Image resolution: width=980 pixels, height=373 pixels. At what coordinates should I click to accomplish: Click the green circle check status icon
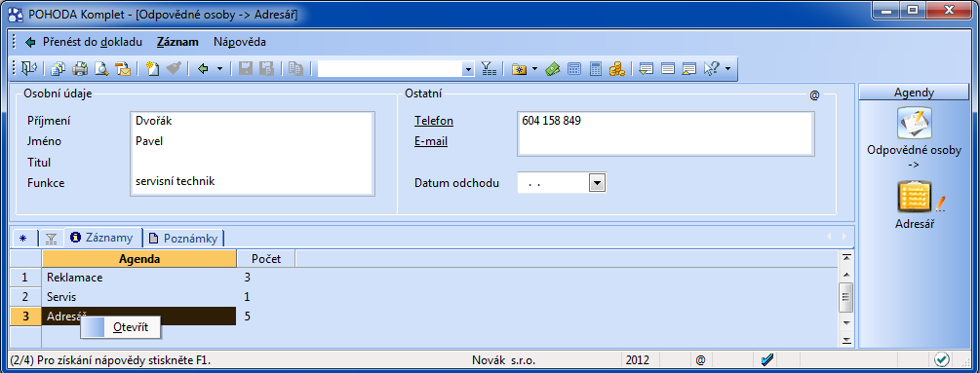click(x=942, y=359)
